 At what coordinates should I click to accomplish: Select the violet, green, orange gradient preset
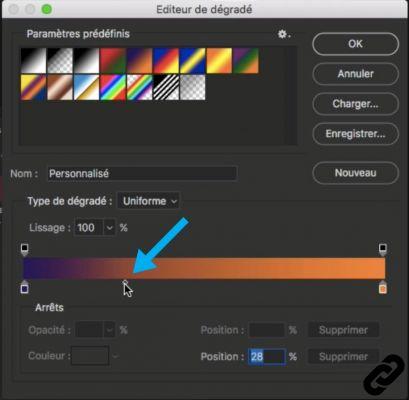point(246,61)
